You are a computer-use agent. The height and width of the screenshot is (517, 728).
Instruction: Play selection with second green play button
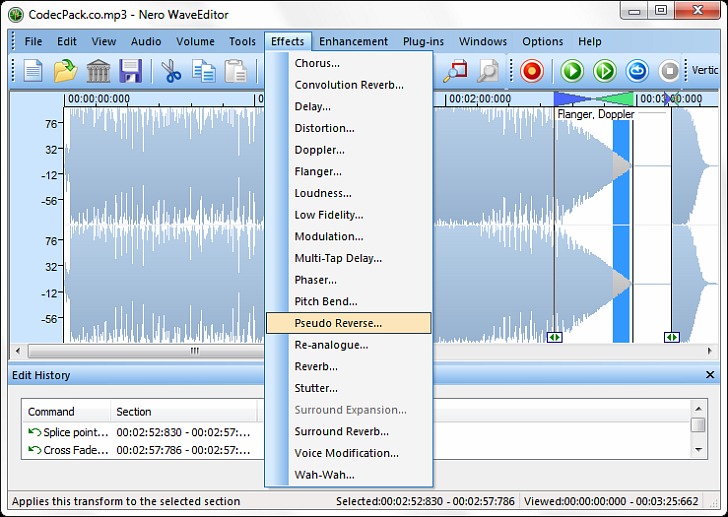tap(604, 71)
